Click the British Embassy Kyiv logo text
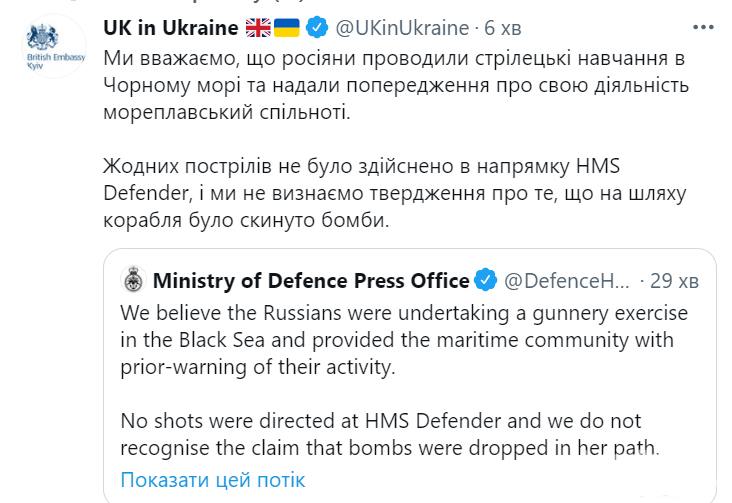 [x=56, y=61]
